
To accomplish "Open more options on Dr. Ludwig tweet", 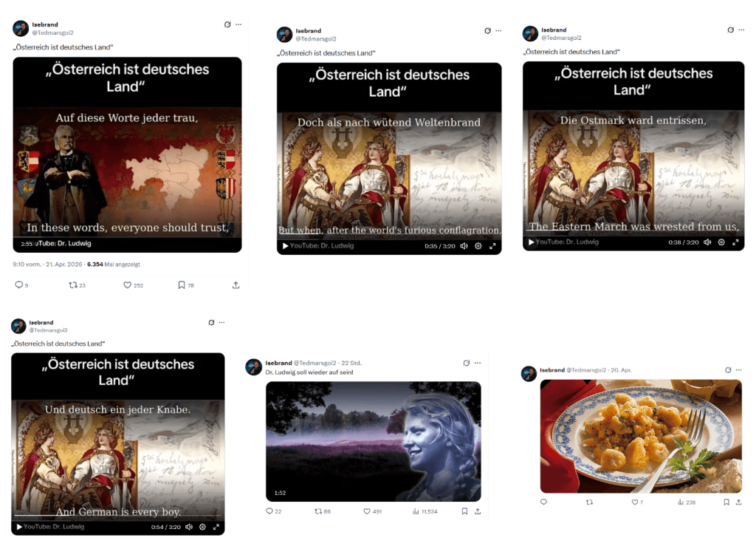I will (x=478, y=363).
